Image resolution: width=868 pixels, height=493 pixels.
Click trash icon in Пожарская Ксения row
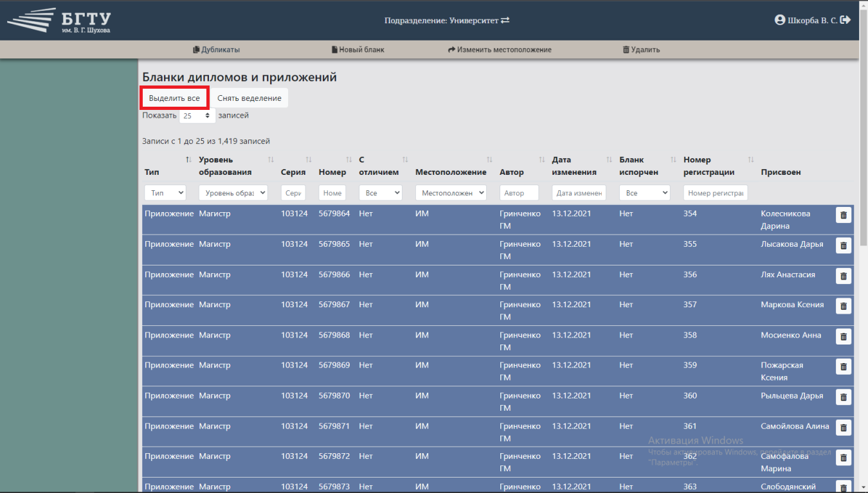[844, 366]
